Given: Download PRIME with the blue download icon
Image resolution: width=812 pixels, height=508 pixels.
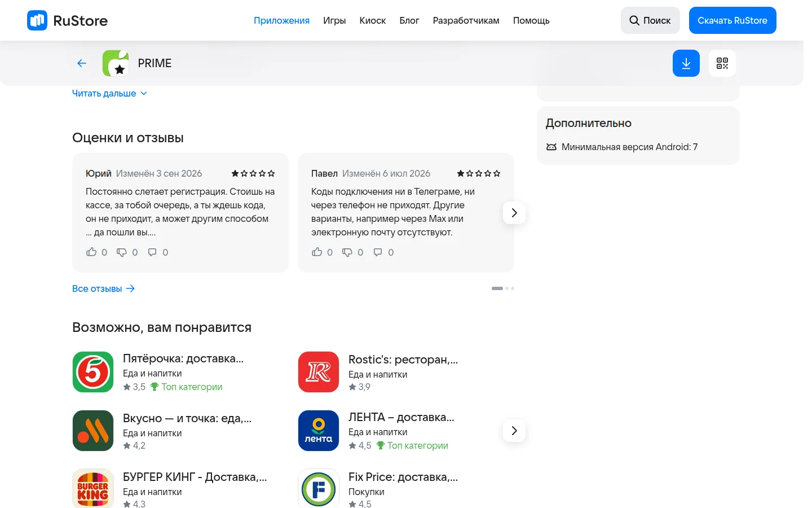Looking at the screenshot, I should 686,63.
